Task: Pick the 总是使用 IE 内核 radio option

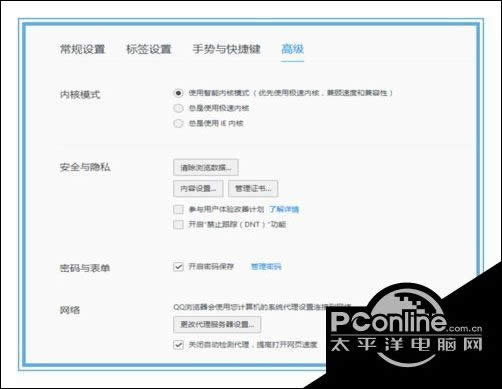Action: click(178, 123)
